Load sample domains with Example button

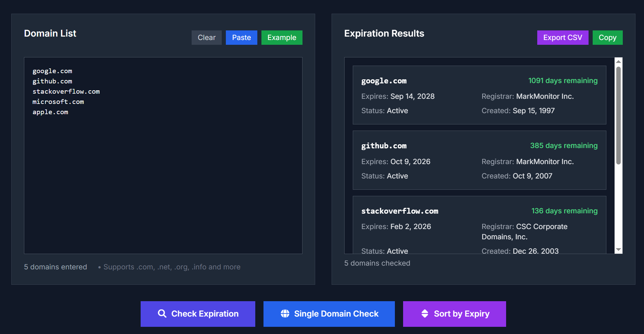click(282, 38)
